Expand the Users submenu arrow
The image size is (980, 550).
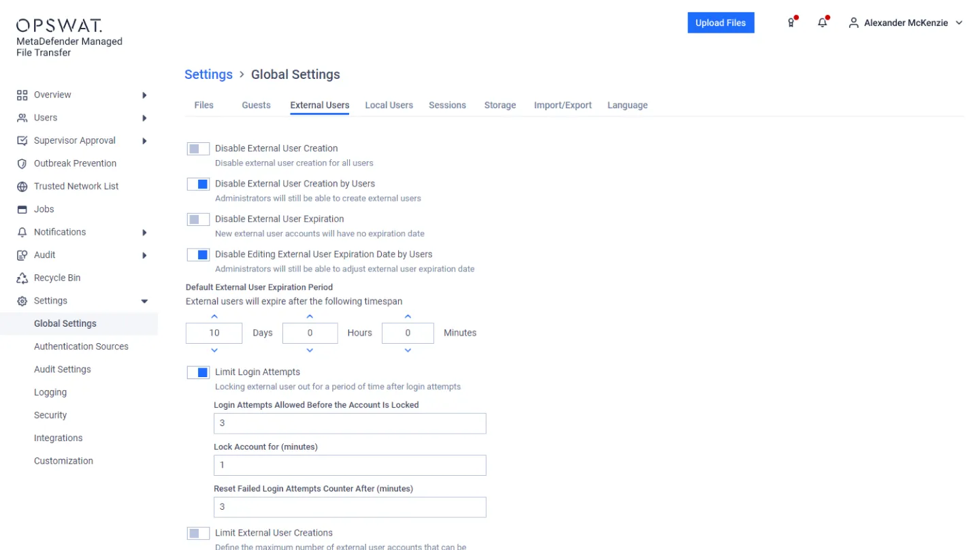click(x=144, y=118)
